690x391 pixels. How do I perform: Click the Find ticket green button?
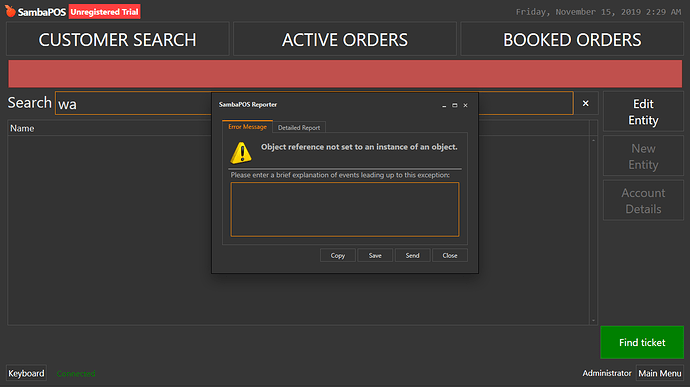point(642,342)
